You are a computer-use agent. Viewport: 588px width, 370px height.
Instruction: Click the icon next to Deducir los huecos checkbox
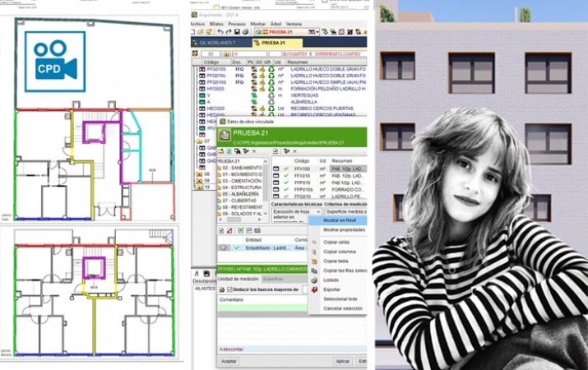(221, 289)
